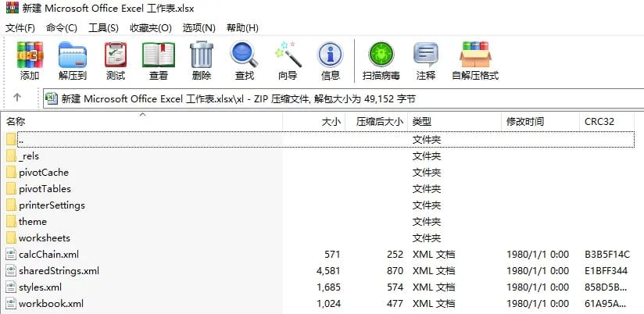This screenshot has width=644, height=314.
Task: Open the 收藏夹(O) menu
Action: point(151,27)
